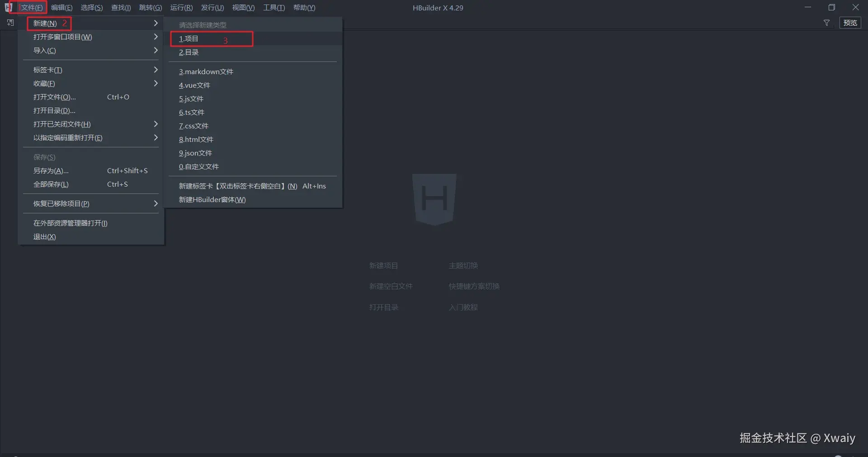Click 入门教程 welcome link
This screenshot has height=457, width=868.
463,307
